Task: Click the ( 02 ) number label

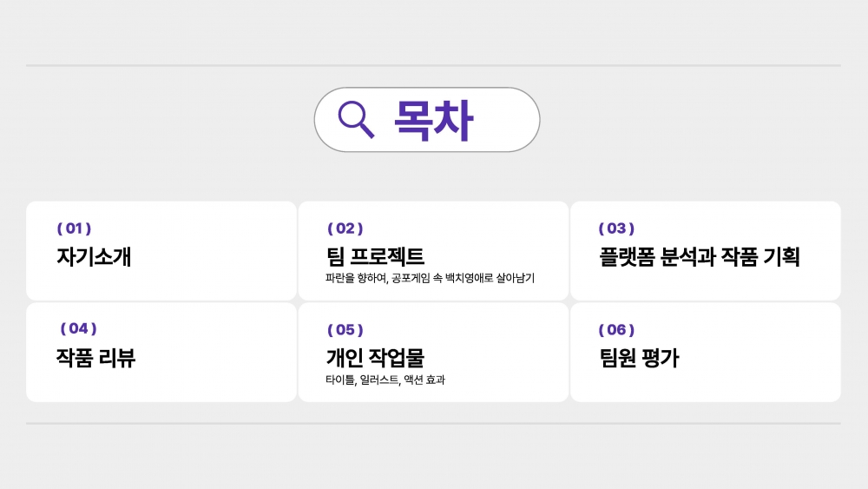Action: coord(345,228)
